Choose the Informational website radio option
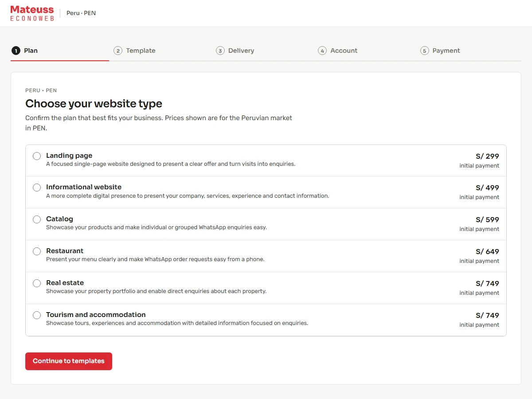 pyautogui.click(x=37, y=188)
